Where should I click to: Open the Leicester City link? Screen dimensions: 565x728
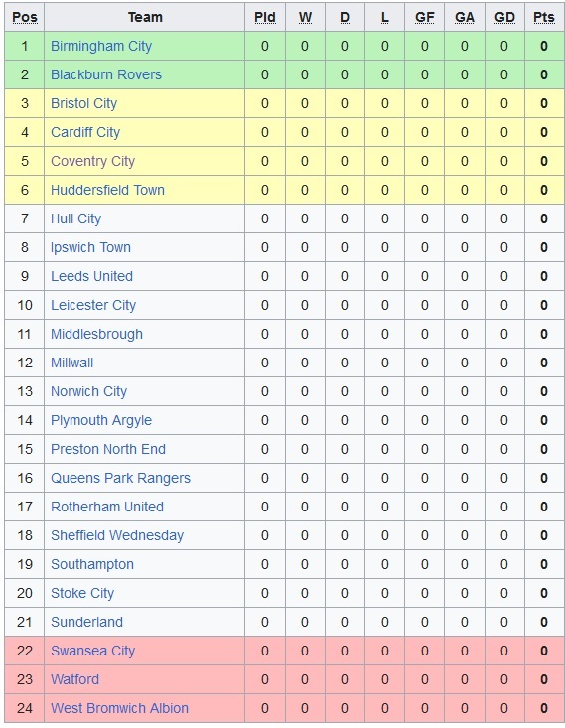point(93,305)
